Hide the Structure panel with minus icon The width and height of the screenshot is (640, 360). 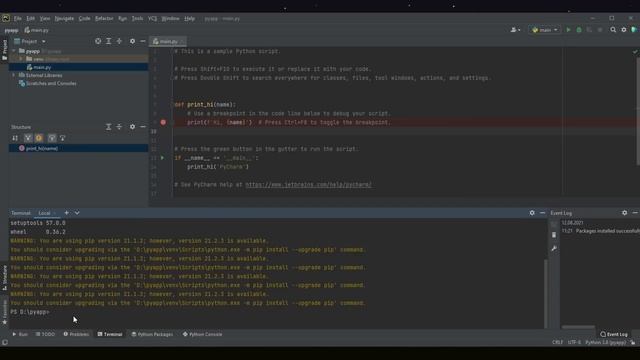pyautogui.click(x=142, y=127)
